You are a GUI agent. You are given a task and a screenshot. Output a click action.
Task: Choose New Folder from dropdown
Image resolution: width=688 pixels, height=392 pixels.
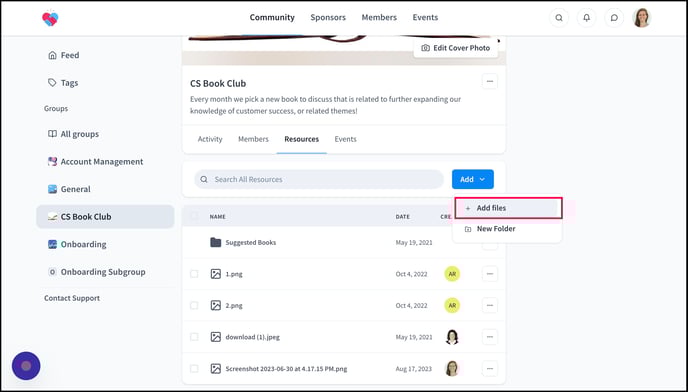pyautogui.click(x=508, y=229)
